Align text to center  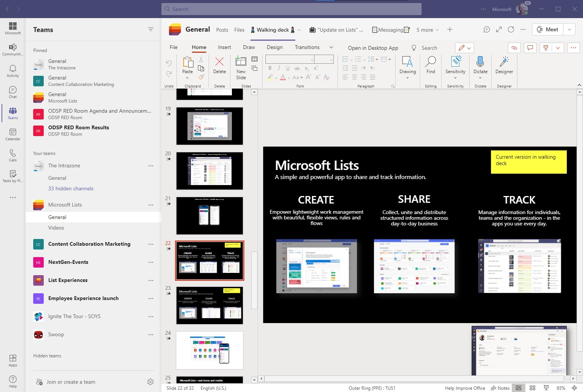(x=354, y=77)
